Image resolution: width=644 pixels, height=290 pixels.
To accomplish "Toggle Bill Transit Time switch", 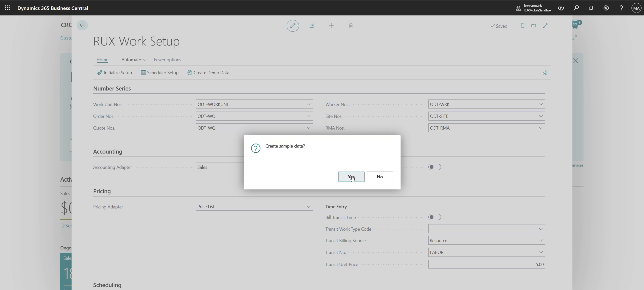I will click(x=435, y=217).
